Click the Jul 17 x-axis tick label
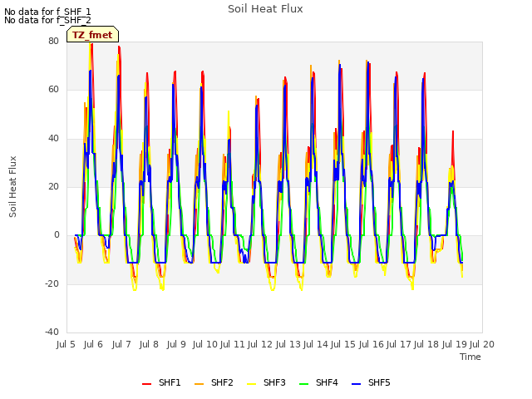Viewport: 532px width, 399px height. pos(399,344)
